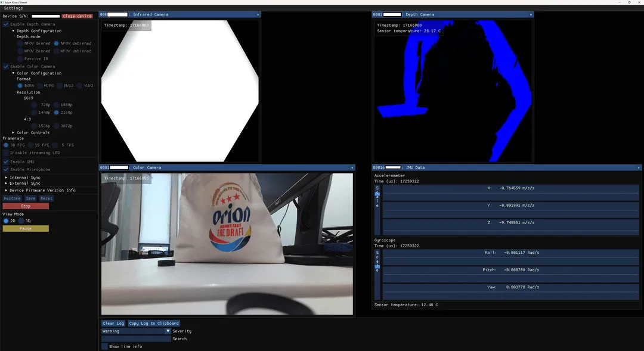Viewport: 644px width, 351px height.
Task: Click the Depth Camera panel title bar
Action: pos(453,15)
